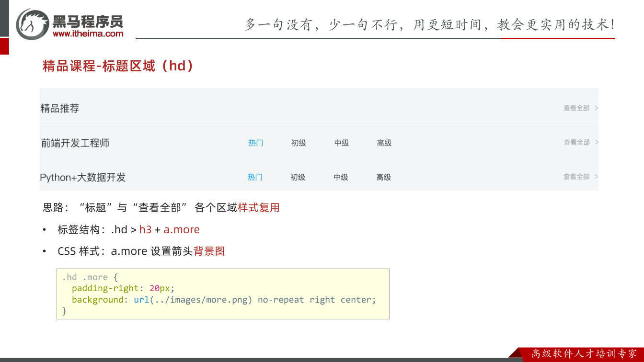This screenshot has width=644, height=362.
Task: Visit the www.itheima.com link
Action: coord(88,34)
